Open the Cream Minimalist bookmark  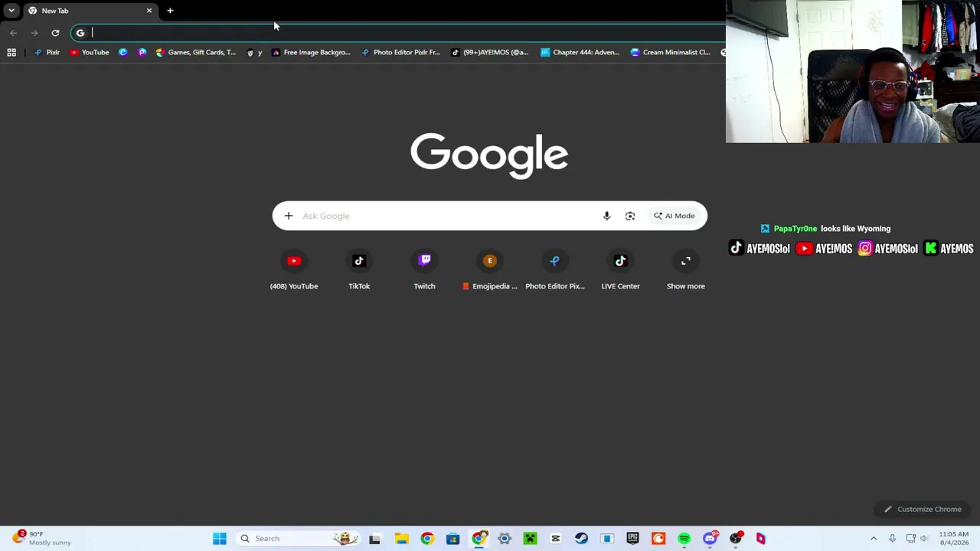671,52
